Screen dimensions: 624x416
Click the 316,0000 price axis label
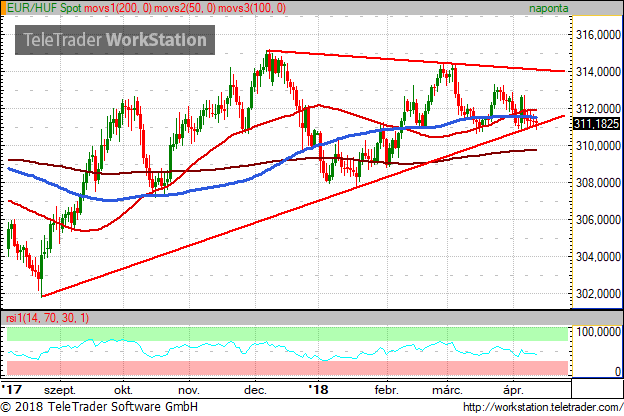tap(598, 35)
